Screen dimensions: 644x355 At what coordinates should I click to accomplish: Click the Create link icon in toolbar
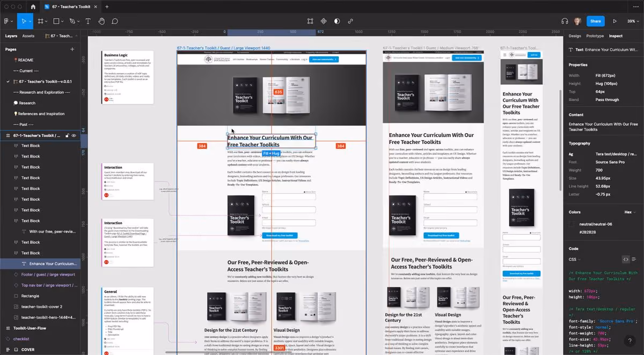tap(350, 21)
